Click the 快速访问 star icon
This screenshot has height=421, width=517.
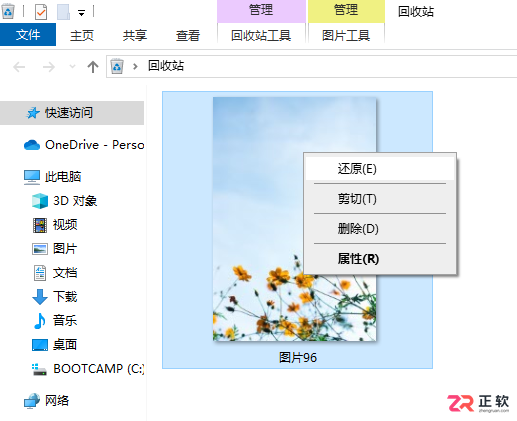[x=33, y=113]
